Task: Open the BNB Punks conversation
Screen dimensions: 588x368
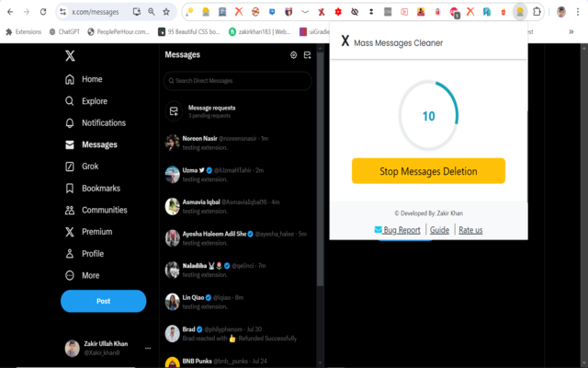Action: click(238, 362)
